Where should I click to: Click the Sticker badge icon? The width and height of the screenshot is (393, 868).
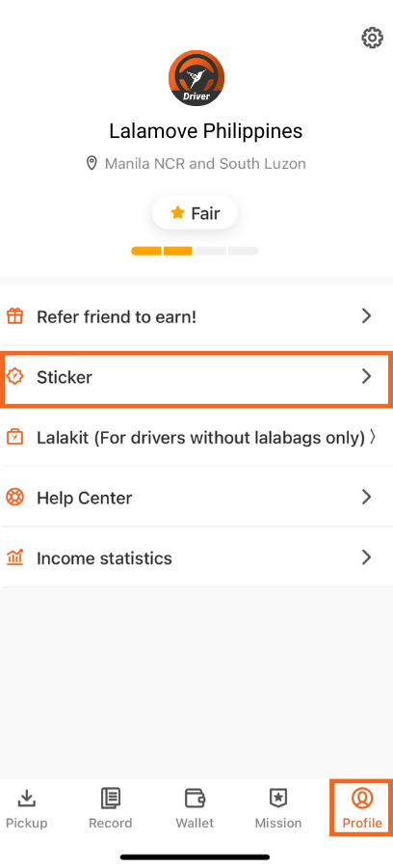(x=14, y=376)
